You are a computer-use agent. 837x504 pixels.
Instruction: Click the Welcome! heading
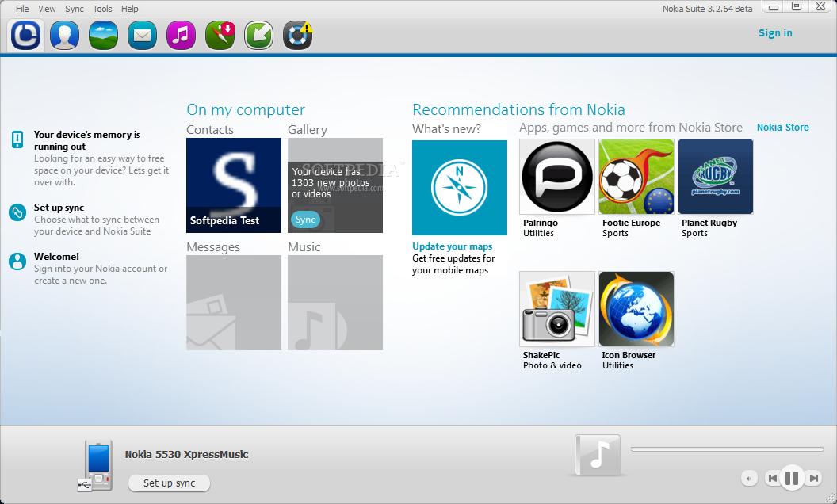56,256
